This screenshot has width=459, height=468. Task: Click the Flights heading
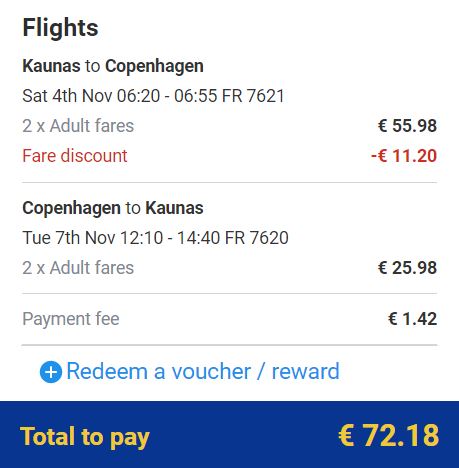pos(60,27)
